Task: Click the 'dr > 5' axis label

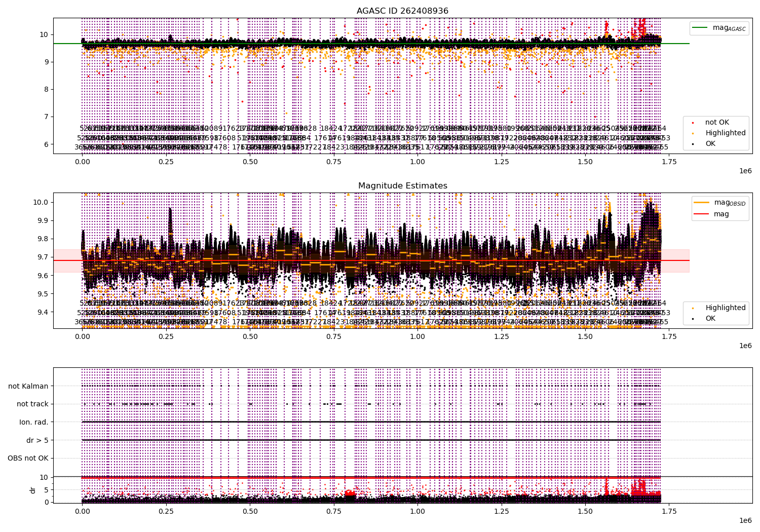Action: click(37, 440)
